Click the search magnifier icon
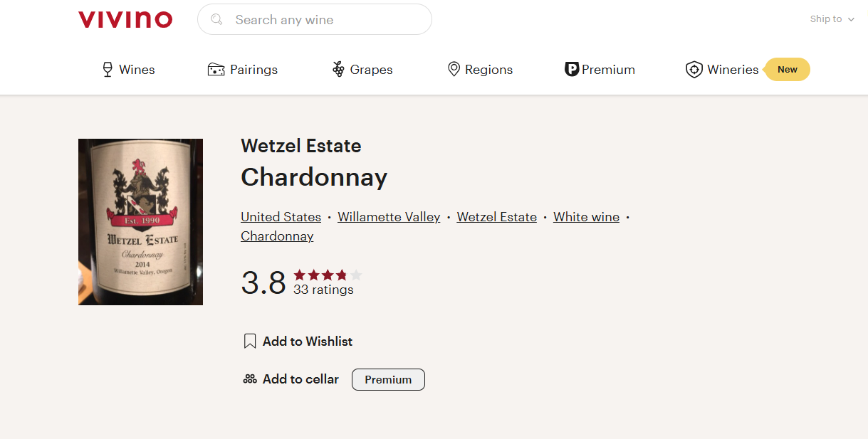 point(217,19)
